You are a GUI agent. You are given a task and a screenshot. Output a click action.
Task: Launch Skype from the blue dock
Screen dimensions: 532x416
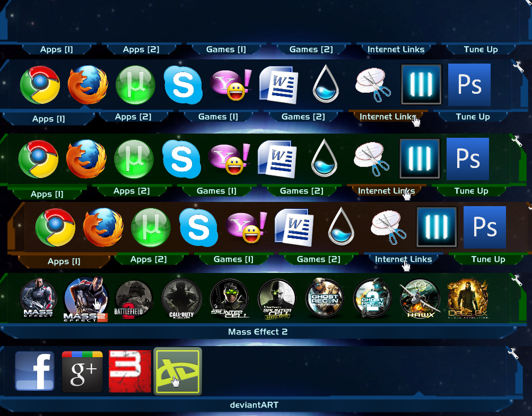tap(183, 85)
